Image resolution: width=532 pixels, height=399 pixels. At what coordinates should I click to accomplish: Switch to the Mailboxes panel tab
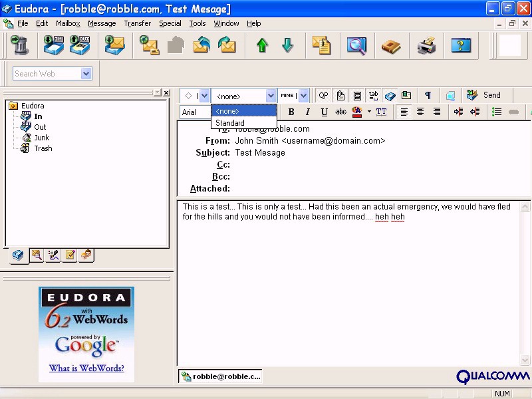19,255
